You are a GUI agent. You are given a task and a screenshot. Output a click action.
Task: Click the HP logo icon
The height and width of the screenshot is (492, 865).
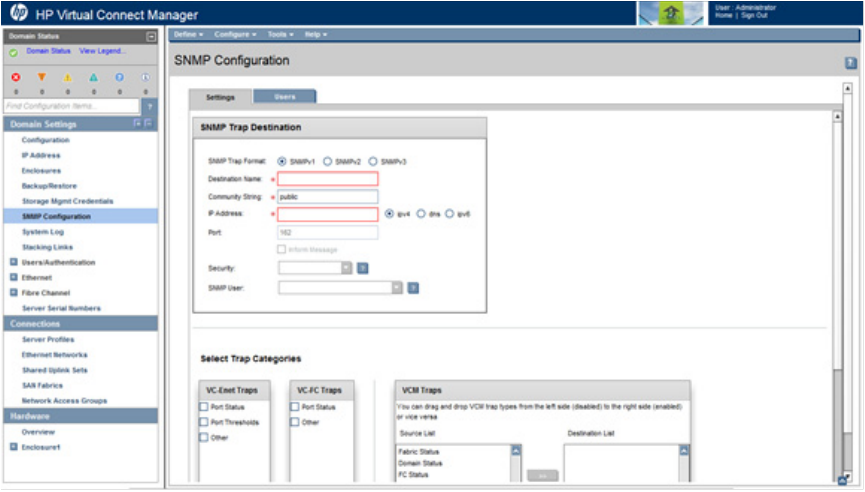tap(19, 12)
